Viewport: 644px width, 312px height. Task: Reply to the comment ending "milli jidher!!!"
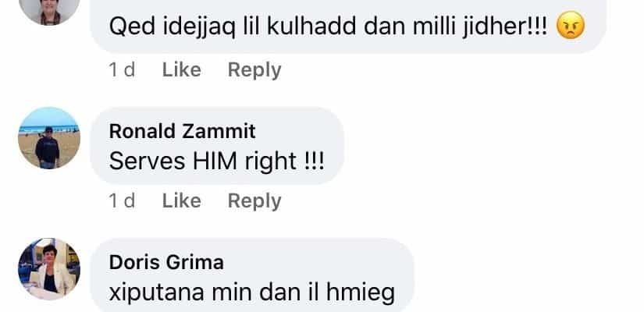(x=254, y=70)
